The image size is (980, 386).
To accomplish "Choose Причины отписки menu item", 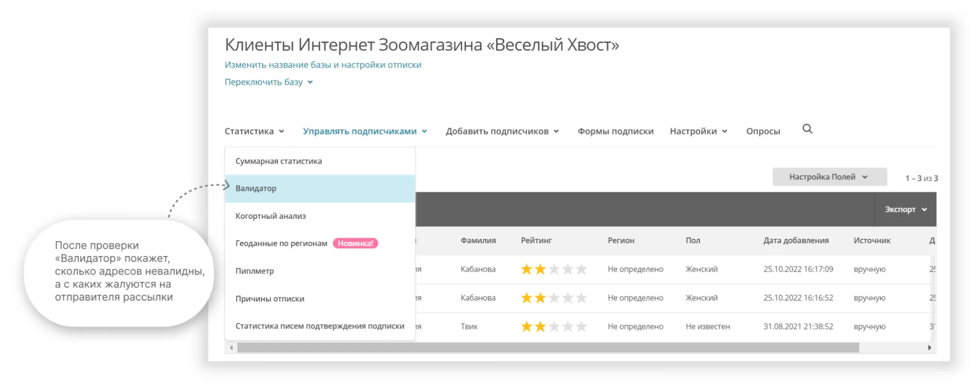I will 320,299.
